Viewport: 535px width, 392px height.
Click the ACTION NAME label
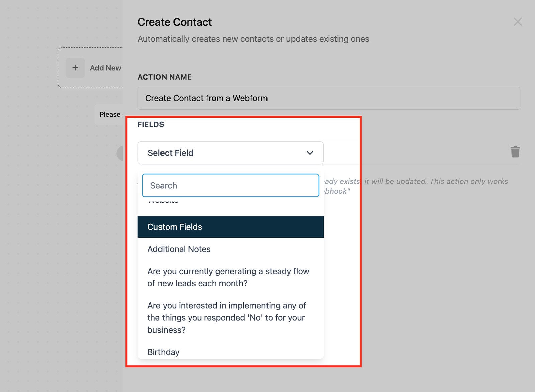165,77
